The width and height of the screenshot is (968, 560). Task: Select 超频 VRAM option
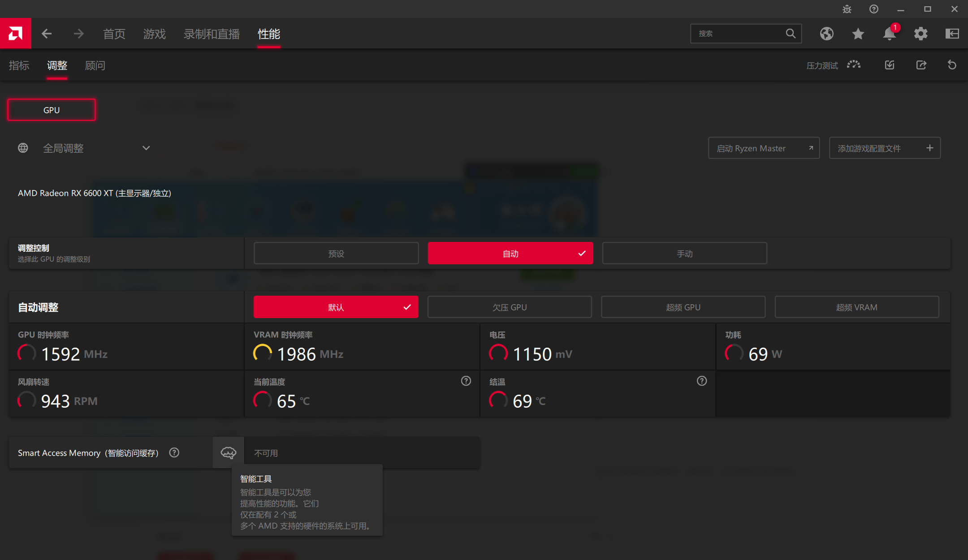(x=857, y=307)
